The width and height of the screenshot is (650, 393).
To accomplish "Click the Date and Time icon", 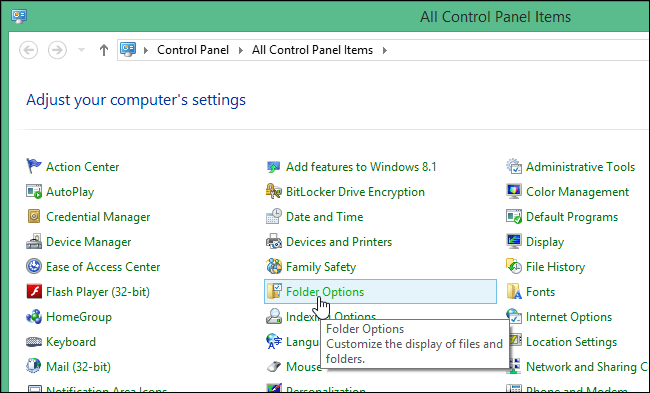I will click(274, 216).
